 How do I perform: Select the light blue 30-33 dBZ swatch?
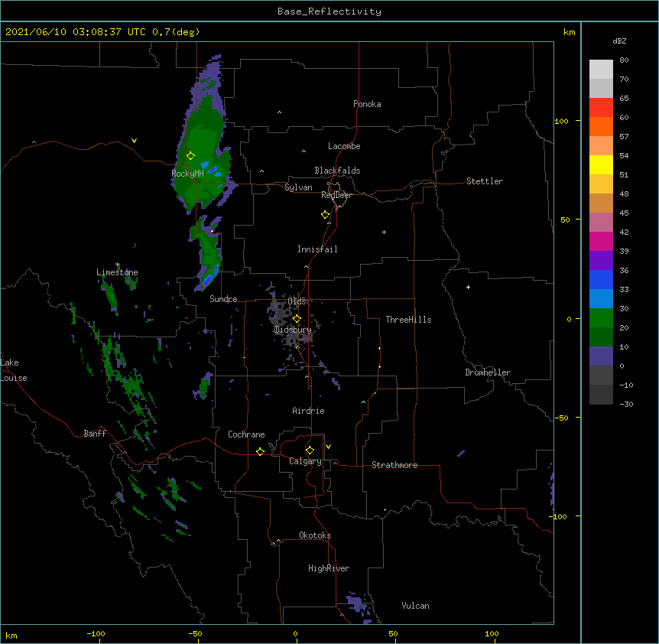point(601,298)
